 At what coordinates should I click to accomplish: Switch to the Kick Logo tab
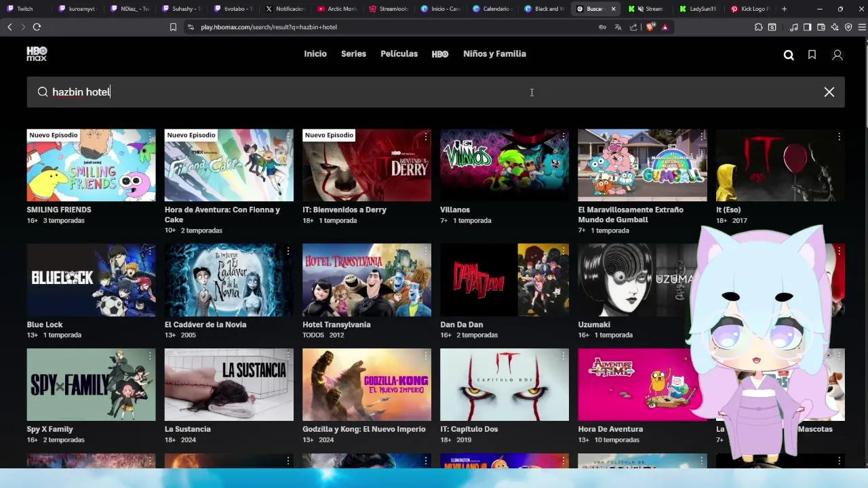tap(749, 9)
